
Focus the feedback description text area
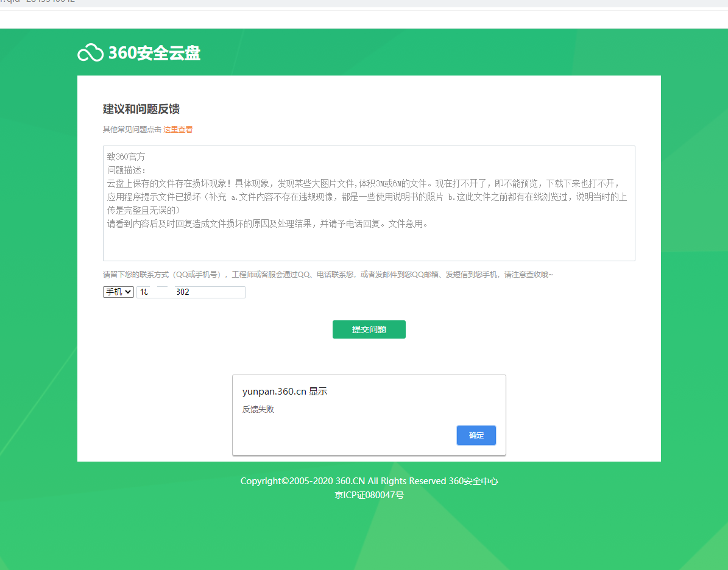point(369,203)
